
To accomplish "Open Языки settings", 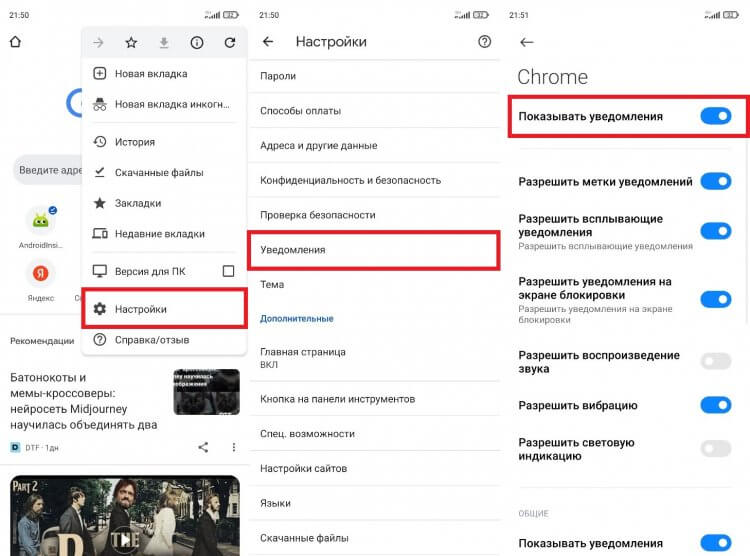I will coord(374,503).
